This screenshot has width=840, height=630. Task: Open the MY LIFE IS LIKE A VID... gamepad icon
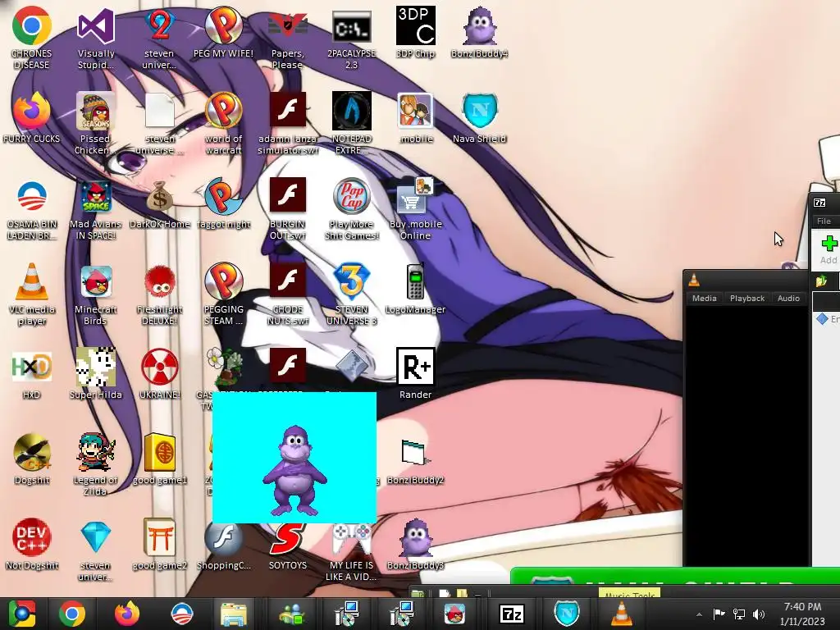(351, 538)
